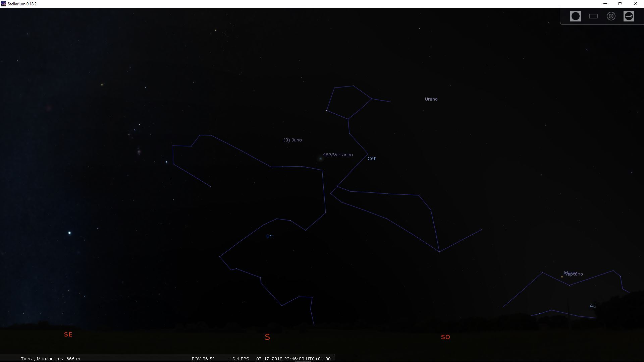Click the S cardinal point marker
644x362 pixels.
[x=267, y=337]
